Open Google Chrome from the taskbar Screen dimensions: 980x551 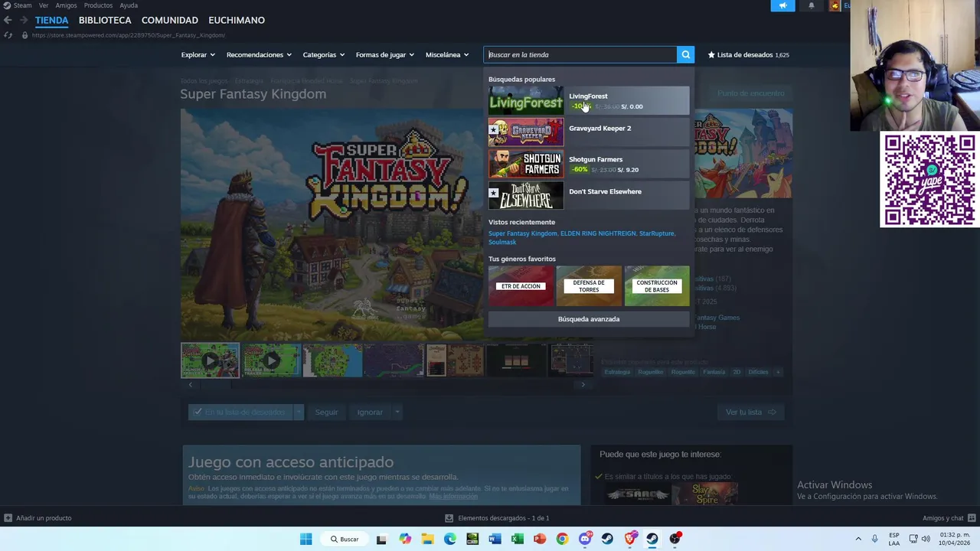tap(562, 539)
